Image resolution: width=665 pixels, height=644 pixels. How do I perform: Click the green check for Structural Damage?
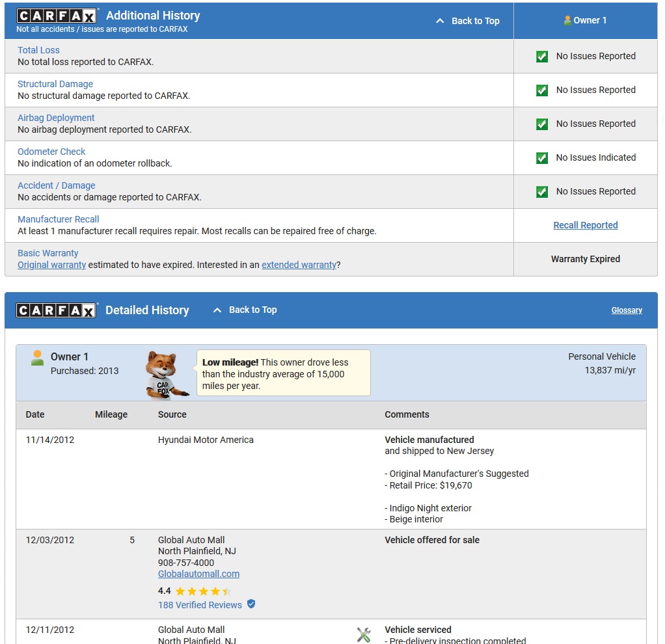542,90
